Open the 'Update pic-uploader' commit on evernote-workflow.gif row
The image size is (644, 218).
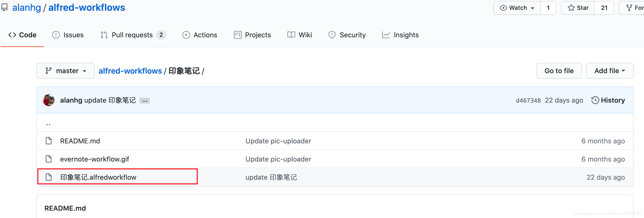point(278,159)
